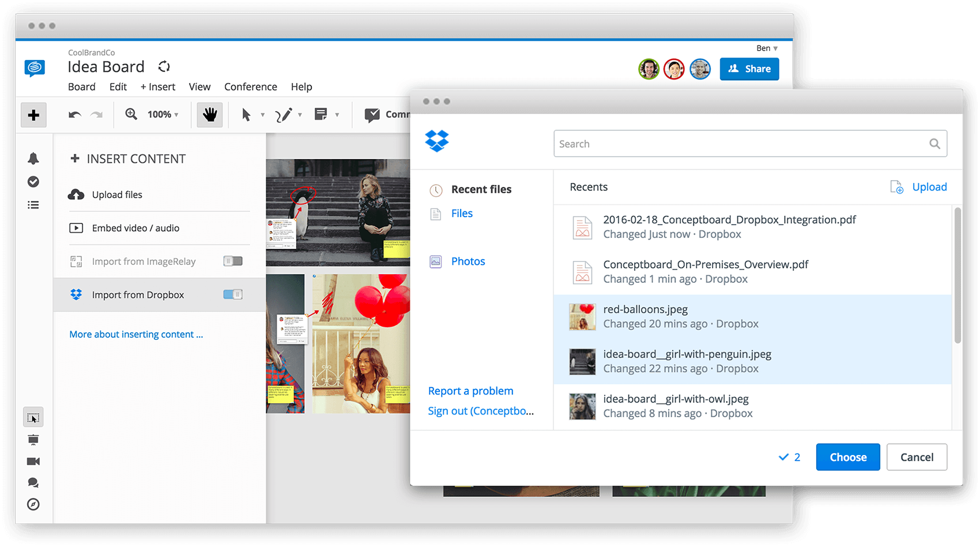Select Photos in Dropbox sidebar
Image resolution: width=980 pixels, height=546 pixels.
point(468,261)
